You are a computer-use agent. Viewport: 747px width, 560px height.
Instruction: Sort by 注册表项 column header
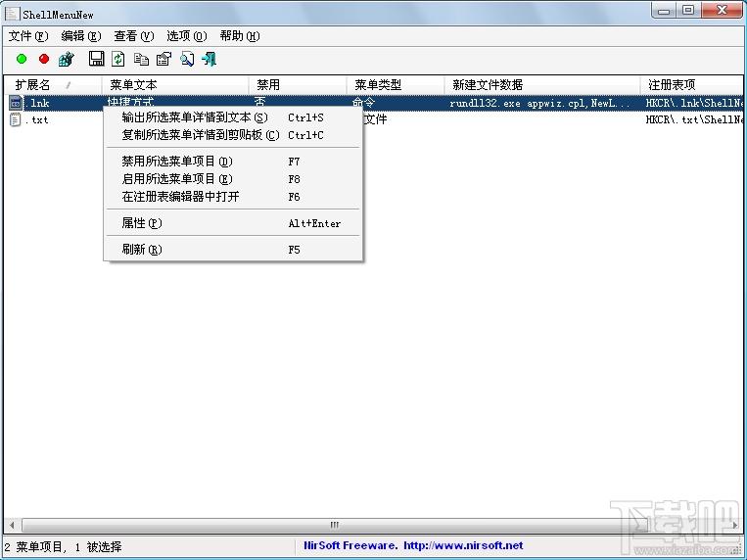point(692,85)
